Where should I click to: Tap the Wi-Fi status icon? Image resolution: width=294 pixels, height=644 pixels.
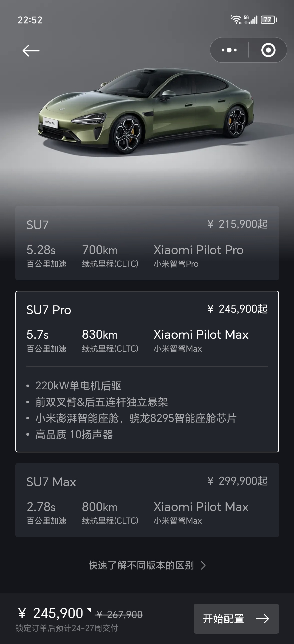tap(236, 20)
